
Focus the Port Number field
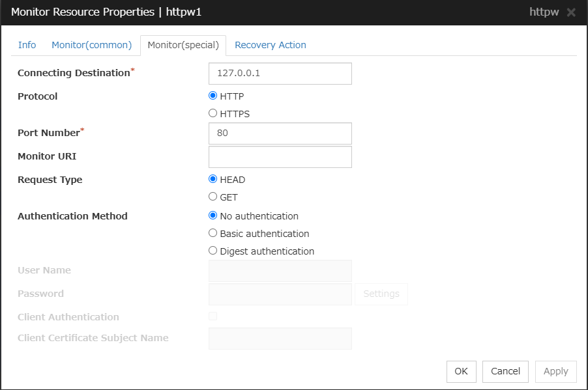coord(280,133)
